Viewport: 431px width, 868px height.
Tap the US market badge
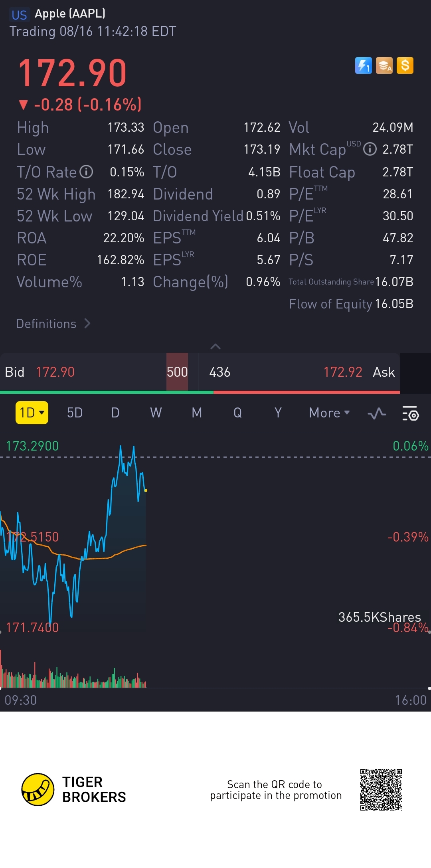pos(19,15)
